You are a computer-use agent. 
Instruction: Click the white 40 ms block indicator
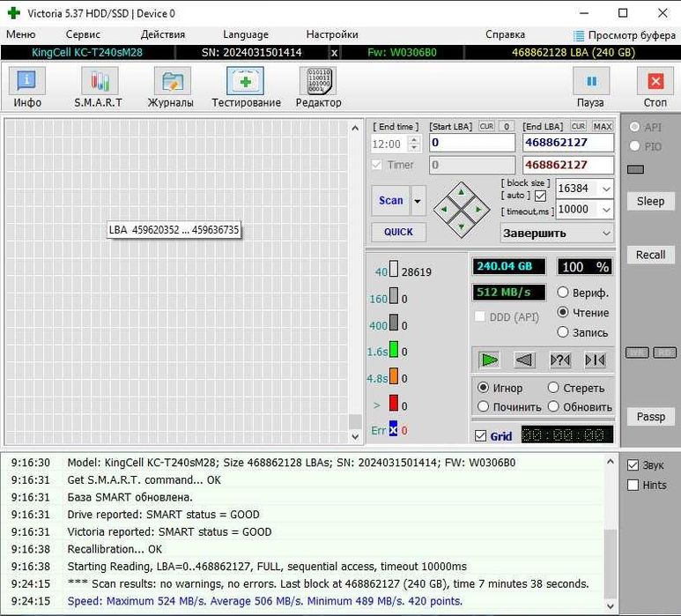point(394,269)
